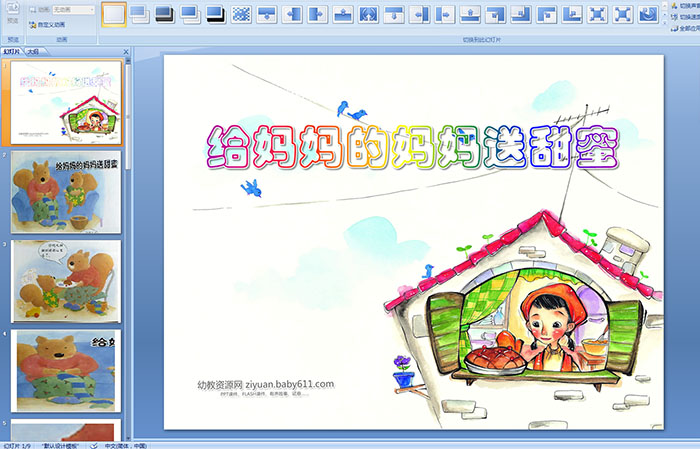Screen dimensions: 700x449
Task: Switch to the 幻灯片 slides tab
Action: point(12,52)
